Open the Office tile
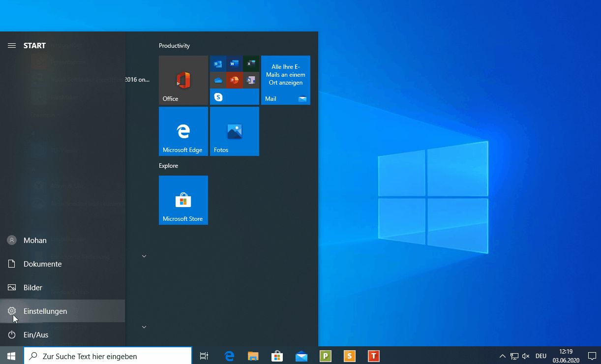This screenshot has width=601, height=364. (183, 80)
